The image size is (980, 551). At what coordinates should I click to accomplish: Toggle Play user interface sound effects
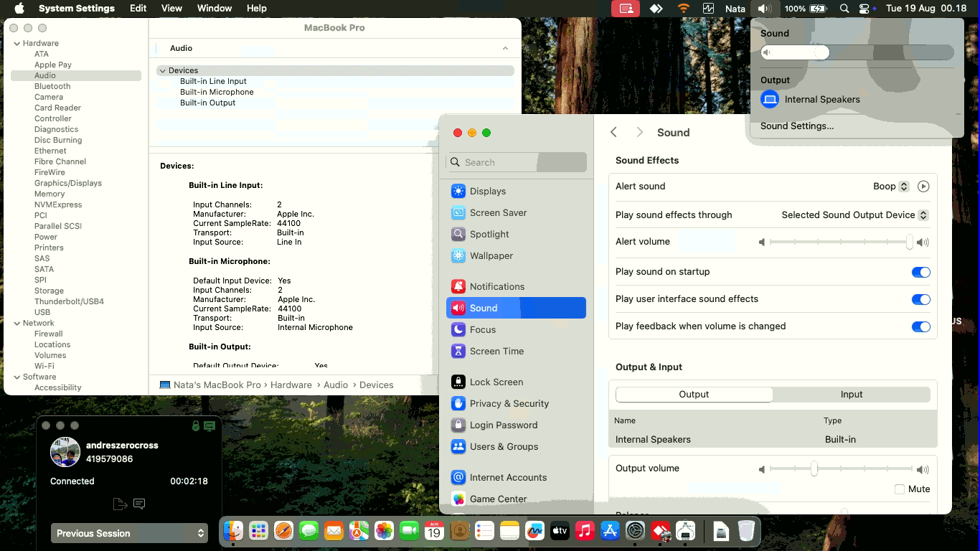[x=920, y=300]
